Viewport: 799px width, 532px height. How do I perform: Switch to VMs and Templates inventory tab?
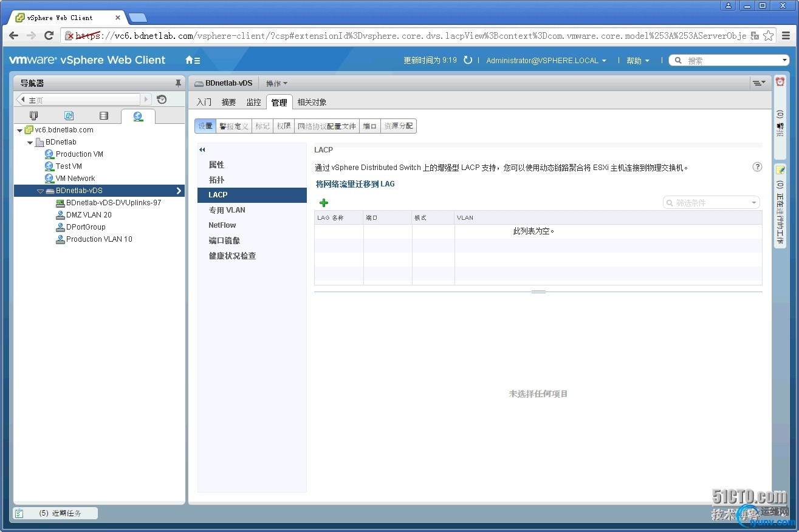[x=69, y=115]
